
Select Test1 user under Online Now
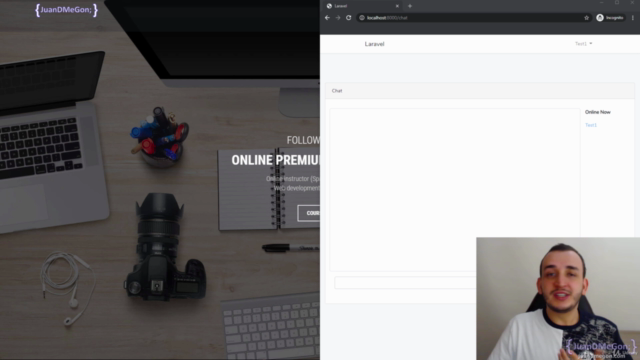tap(591, 125)
